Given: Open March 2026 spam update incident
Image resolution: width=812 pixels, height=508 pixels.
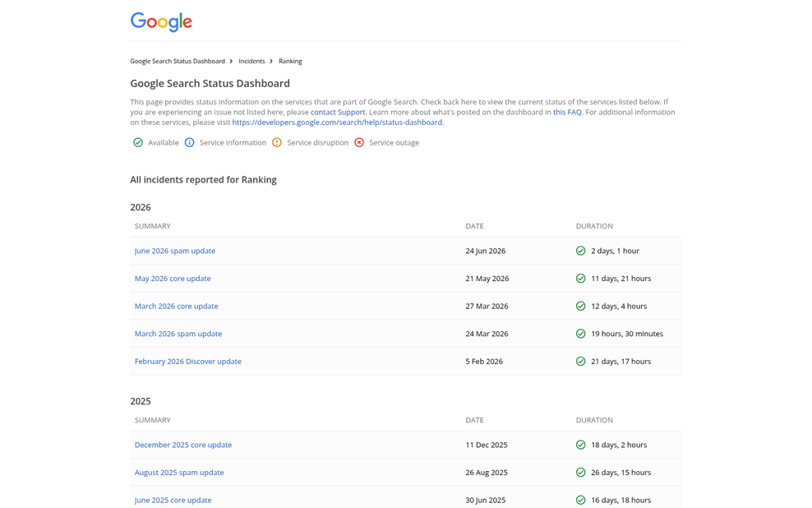Looking at the screenshot, I should pos(178,334).
